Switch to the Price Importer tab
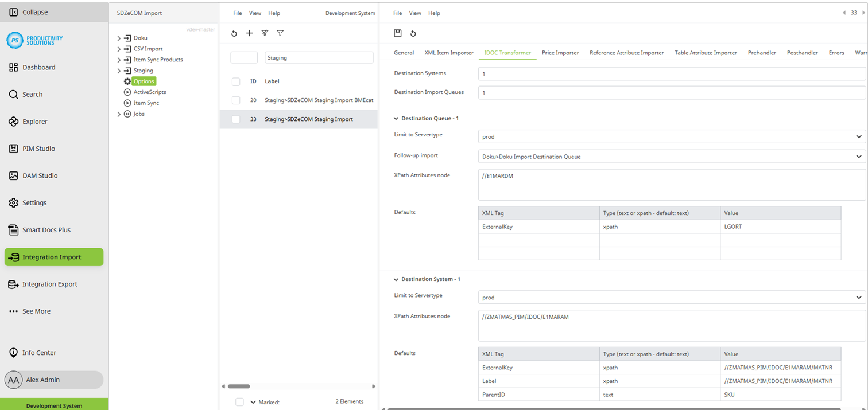Image resolution: width=868 pixels, height=410 pixels. 560,52
